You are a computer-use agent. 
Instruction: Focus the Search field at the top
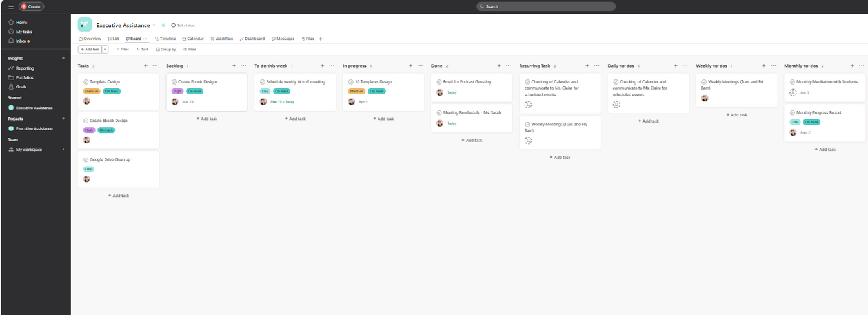pos(545,6)
